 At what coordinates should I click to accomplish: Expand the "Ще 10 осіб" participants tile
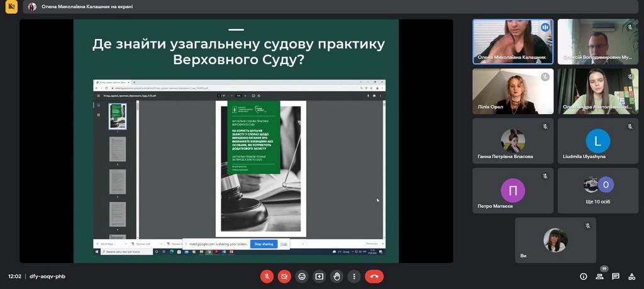[x=597, y=190]
